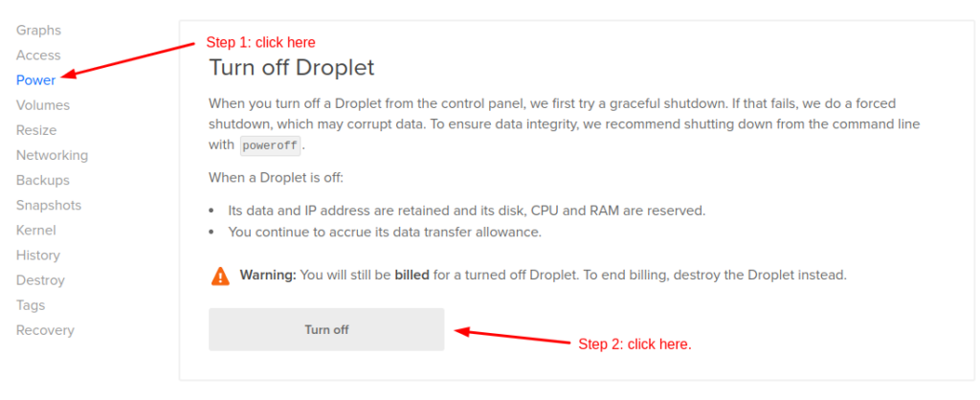Open the Recovery section
Image resolution: width=980 pixels, height=400 pixels.
tap(45, 330)
